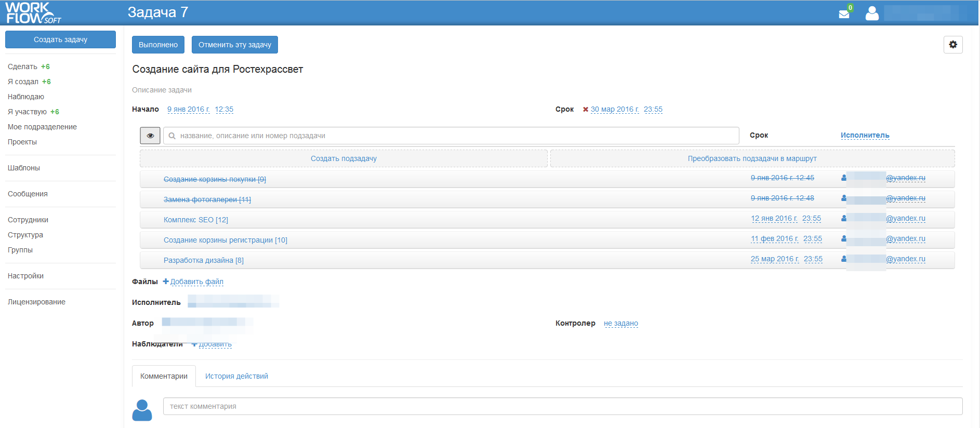The height and width of the screenshot is (428, 980).
Task: Click the plus icon beside Добавить файл
Action: (166, 282)
